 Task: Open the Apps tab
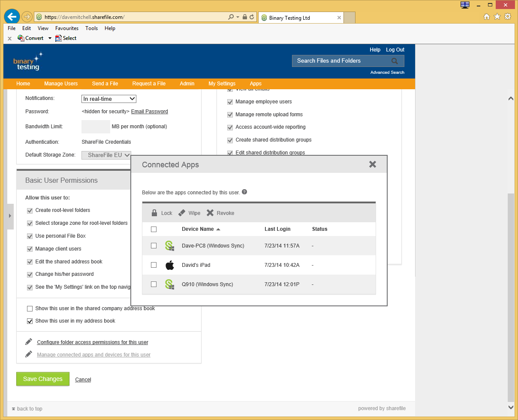(x=256, y=84)
